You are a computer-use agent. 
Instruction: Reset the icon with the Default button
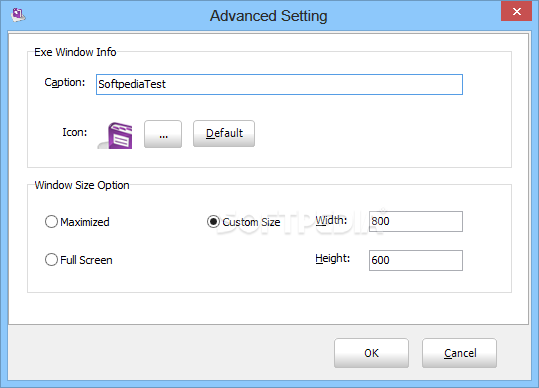(224, 133)
